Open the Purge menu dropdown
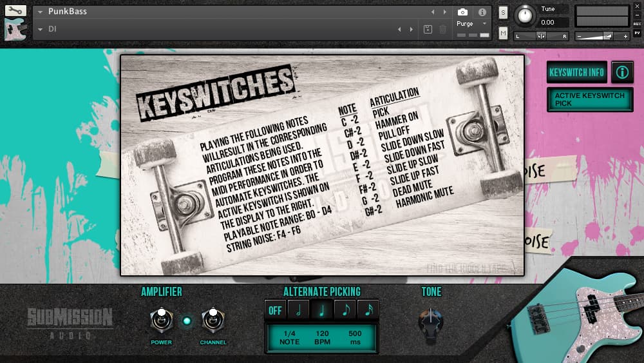Image resolution: width=644 pixels, height=363 pixels. pos(484,24)
